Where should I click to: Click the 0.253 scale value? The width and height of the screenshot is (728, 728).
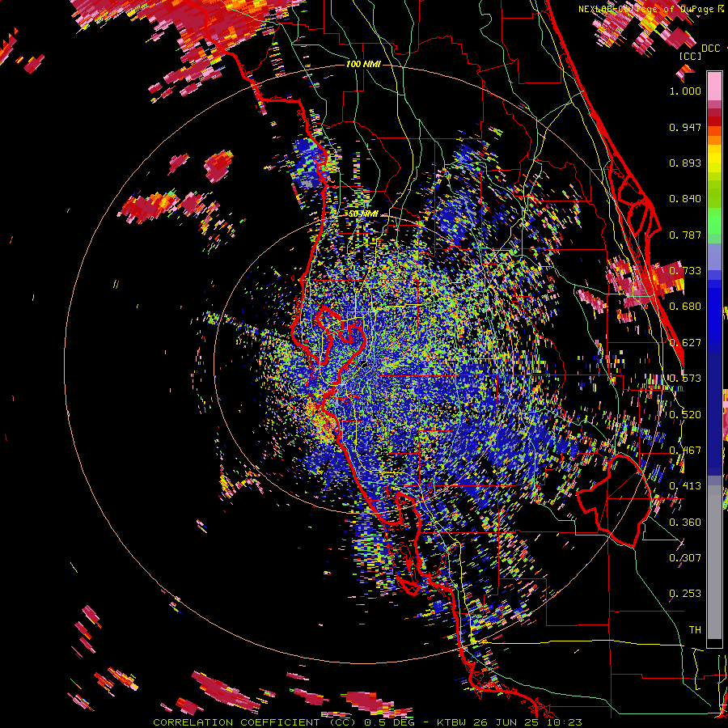pos(685,594)
